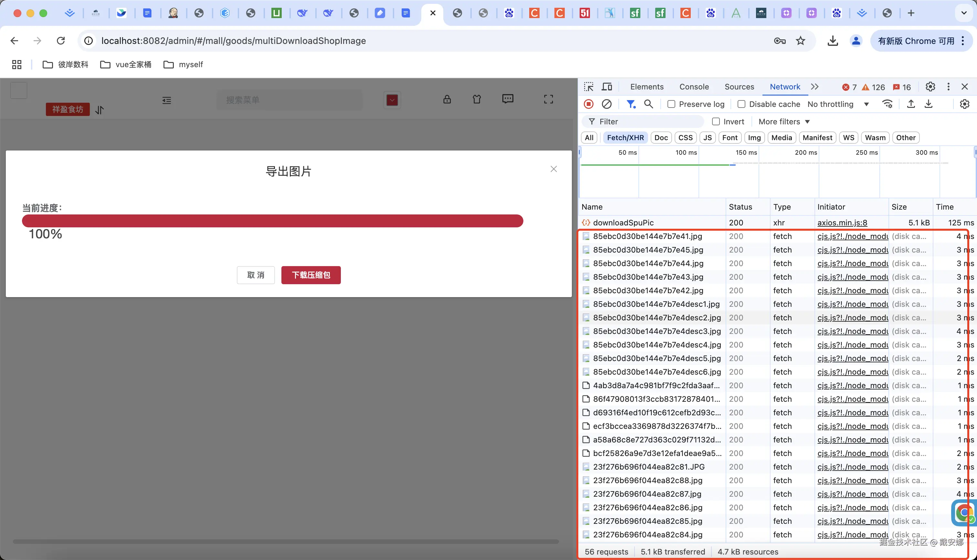Show more DevTools tabs chevron
This screenshot has height=560, width=977.
[815, 87]
